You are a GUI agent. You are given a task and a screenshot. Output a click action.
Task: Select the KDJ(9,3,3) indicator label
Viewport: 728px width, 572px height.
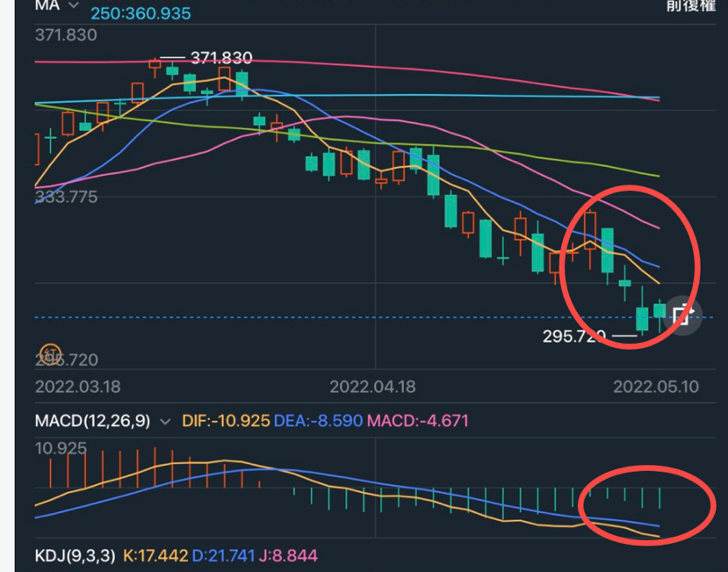75,555
